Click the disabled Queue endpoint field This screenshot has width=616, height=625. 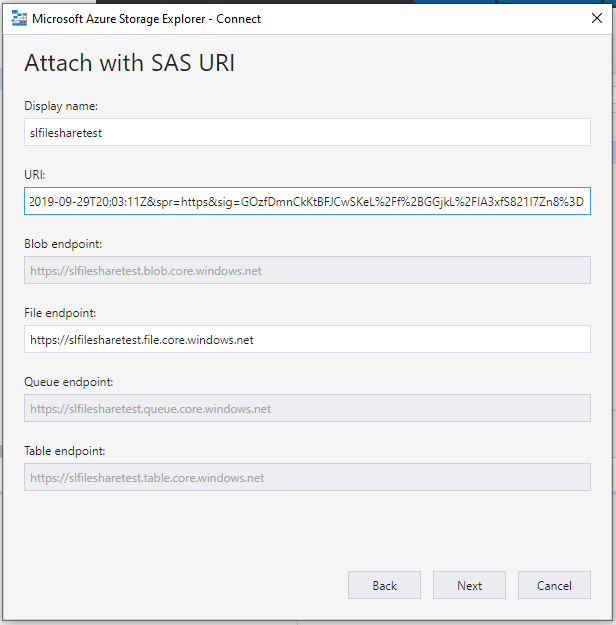[x=307, y=408]
